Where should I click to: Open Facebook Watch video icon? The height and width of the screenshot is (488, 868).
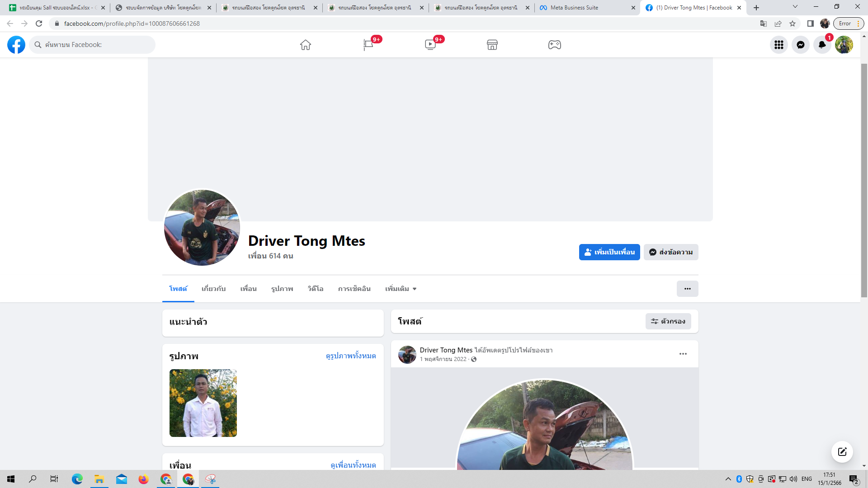tap(430, 45)
